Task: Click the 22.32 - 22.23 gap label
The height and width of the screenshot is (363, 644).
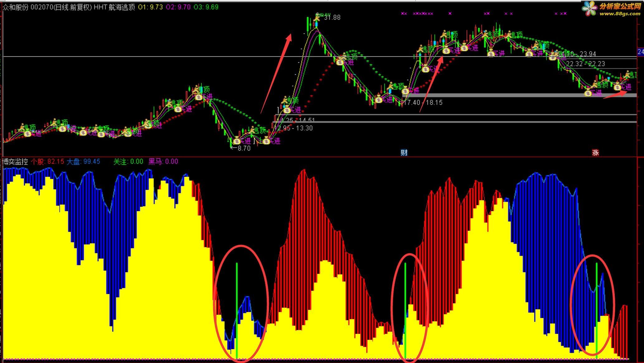Action: tap(585, 64)
